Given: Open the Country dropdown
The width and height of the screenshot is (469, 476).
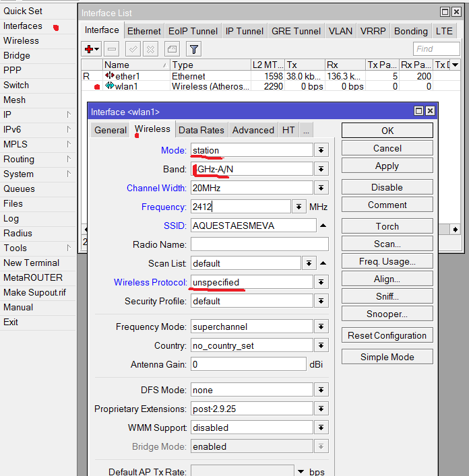Looking at the screenshot, I should click(x=321, y=345).
